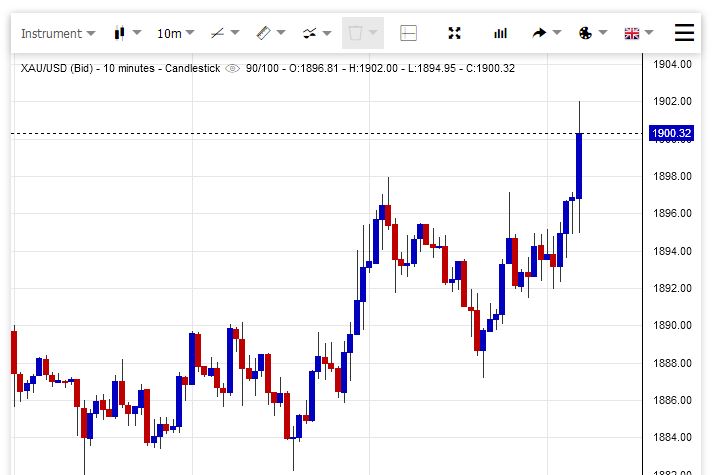
Task: Click the 1892.00 price axis label
Action: tap(672, 288)
